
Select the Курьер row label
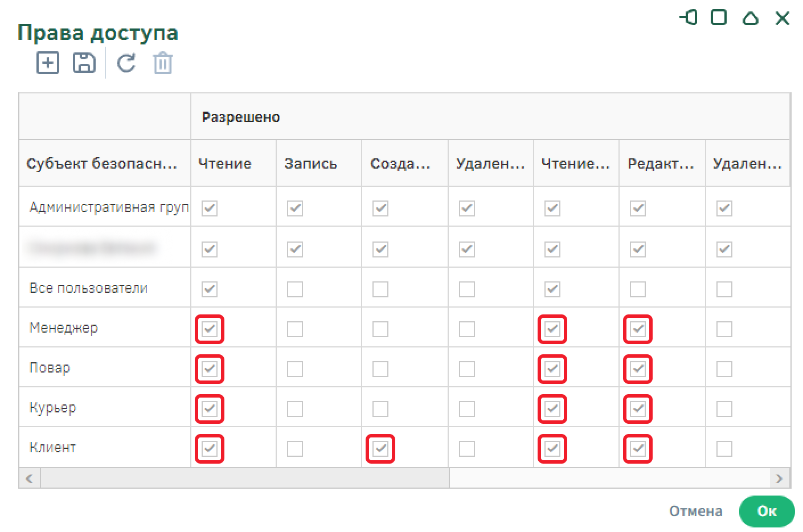[x=53, y=408]
